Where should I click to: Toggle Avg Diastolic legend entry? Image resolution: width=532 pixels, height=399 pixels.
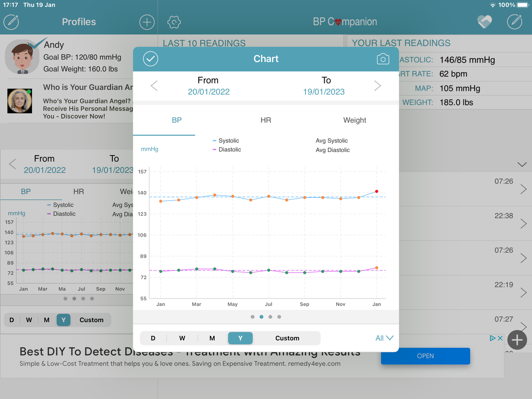pyautogui.click(x=333, y=150)
